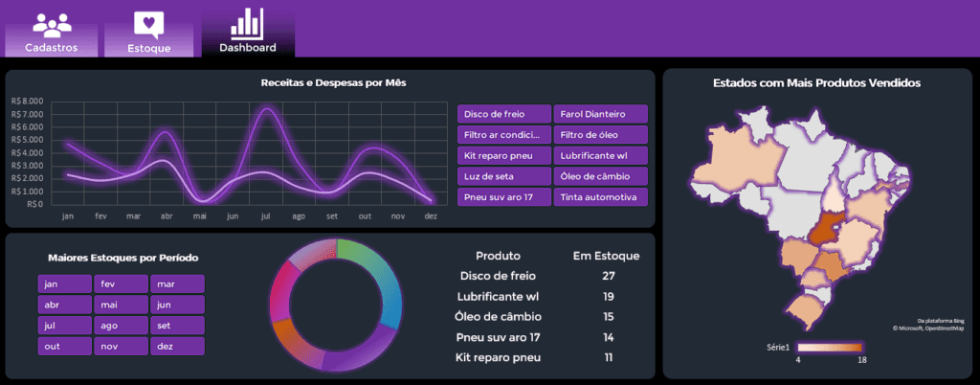Click 'Lubrificante wl' in the stock table
Image resolution: width=980 pixels, height=385 pixels.
[x=498, y=296]
